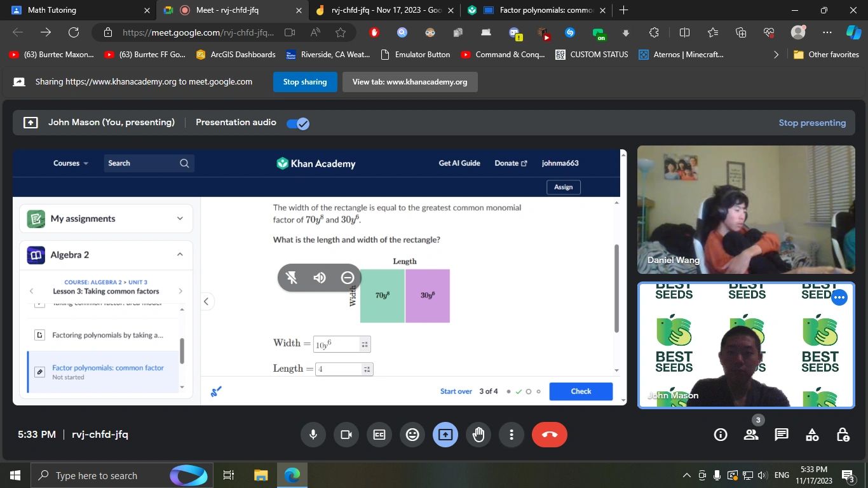Turn off the camera in Meet
The height and width of the screenshot is (488, 868).
pos(346,435)
